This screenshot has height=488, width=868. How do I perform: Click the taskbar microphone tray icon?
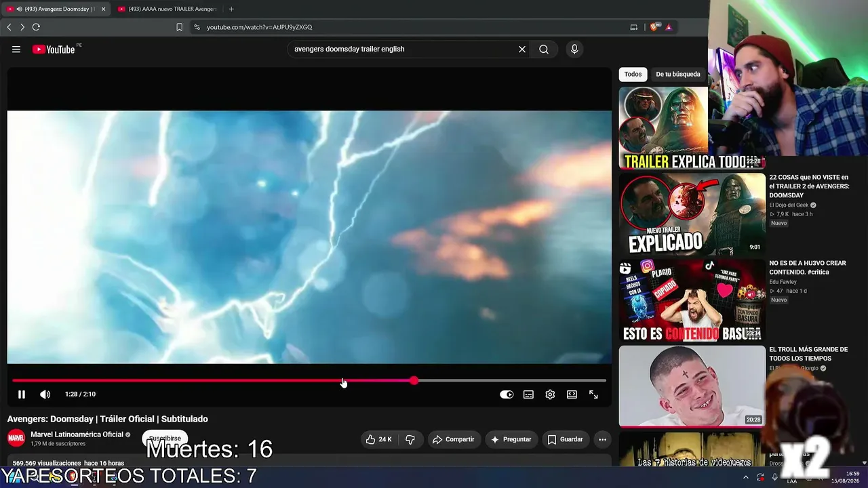775,477
